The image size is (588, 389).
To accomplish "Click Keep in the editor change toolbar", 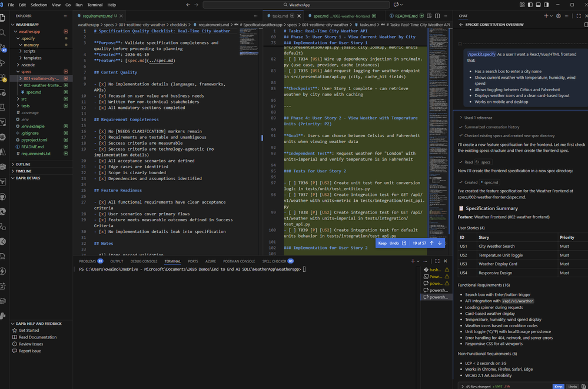I will [382, 243].
